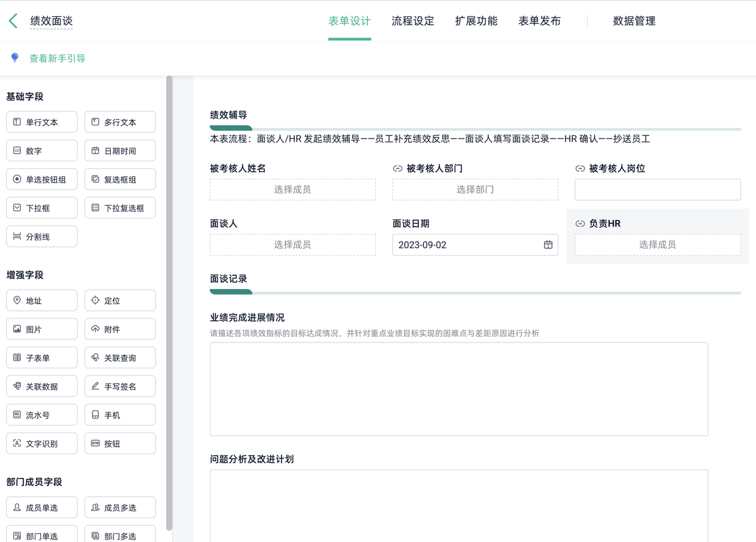Open the 选择部门 picker for 被考核人部门
The height and width of the screenshot is (542, 756).
475,189
